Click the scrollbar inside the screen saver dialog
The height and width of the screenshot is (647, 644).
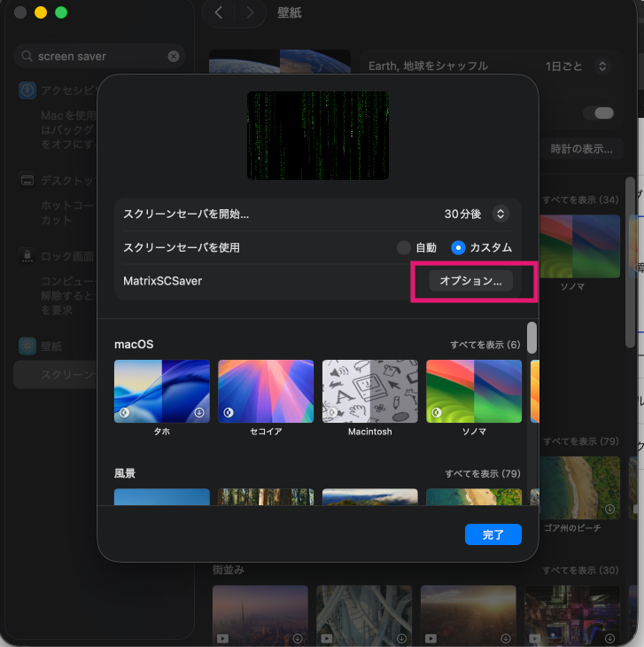click(x=532, y=338)
